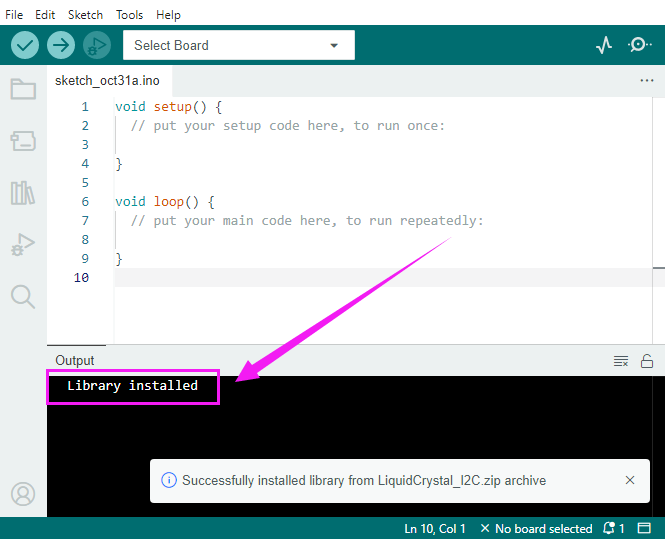Image resolution: width=665 pixels, height=539 pixels.
Task: Open the Boards Manager sidebar panel
Action: coord(23,141)
